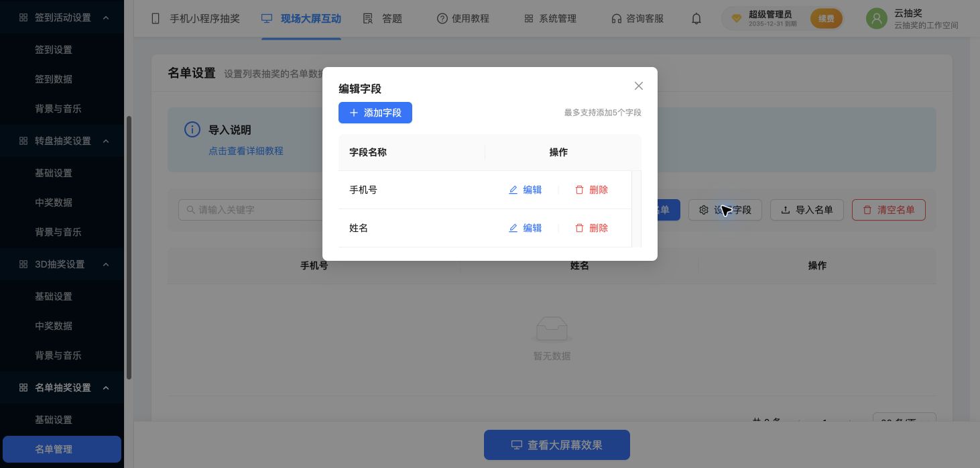Click 查看大屏幕效果 button

tap(556, 445)
